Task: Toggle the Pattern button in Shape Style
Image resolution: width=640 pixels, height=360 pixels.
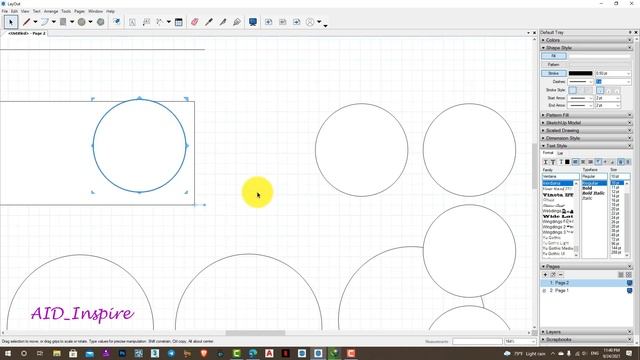Action: 554,64
